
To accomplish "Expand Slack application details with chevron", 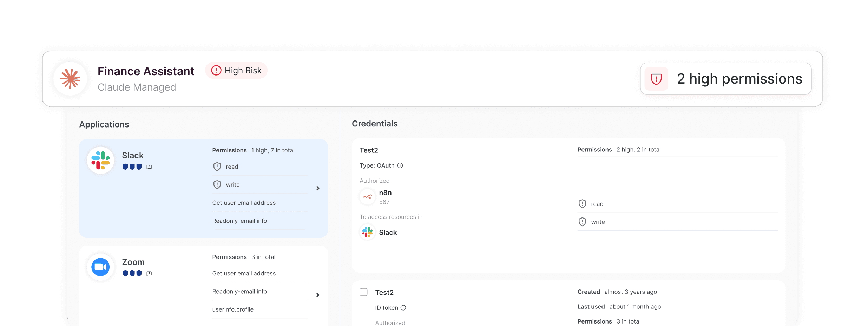I will 318,188.
